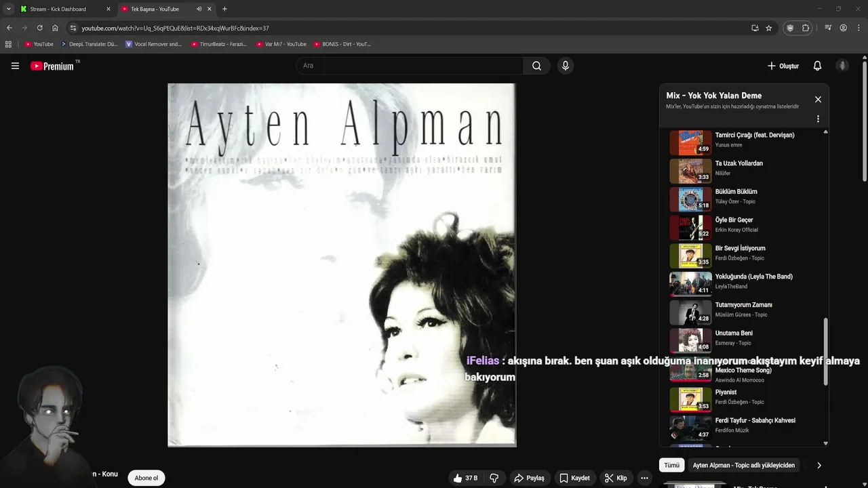The height and width of the screenshot is (488, 868).
Task: Go to browser home page
Action: click(x=55, y=28)
